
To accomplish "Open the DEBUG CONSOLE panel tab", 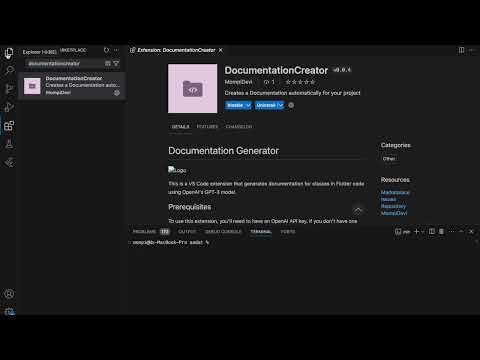I will tap(223, 232).
